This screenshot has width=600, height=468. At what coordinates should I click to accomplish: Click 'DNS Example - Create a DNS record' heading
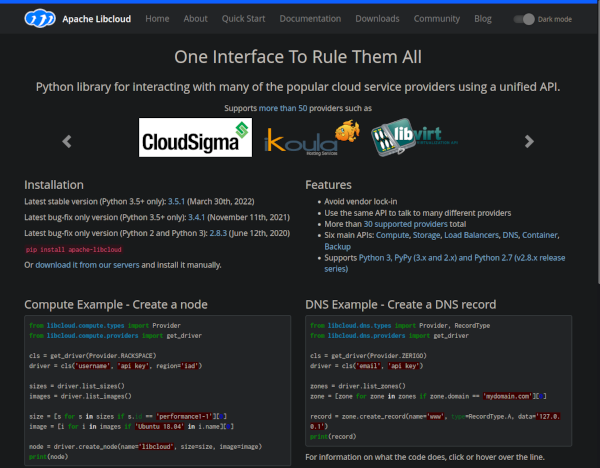click(x=401, y=305)
